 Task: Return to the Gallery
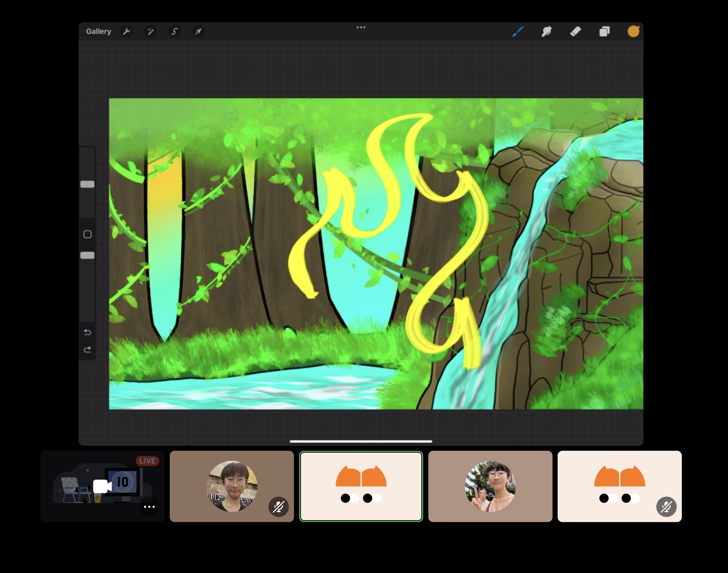[98, 32]
